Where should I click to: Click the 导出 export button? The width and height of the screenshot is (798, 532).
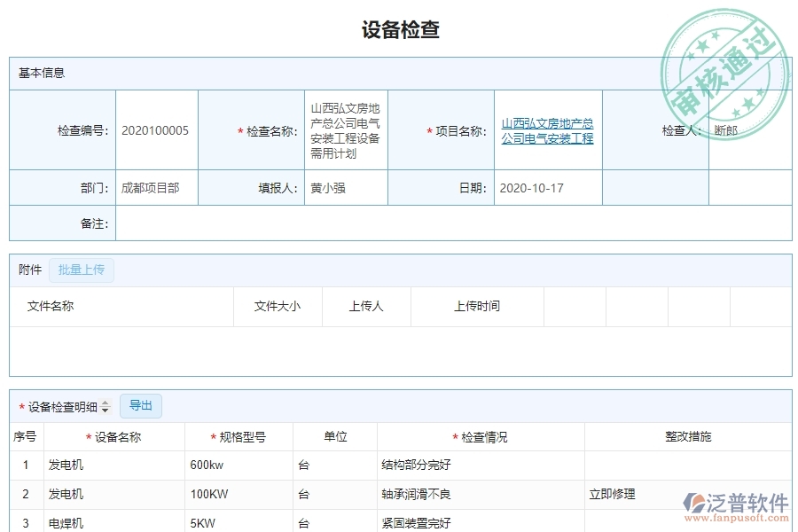(140, 405)
